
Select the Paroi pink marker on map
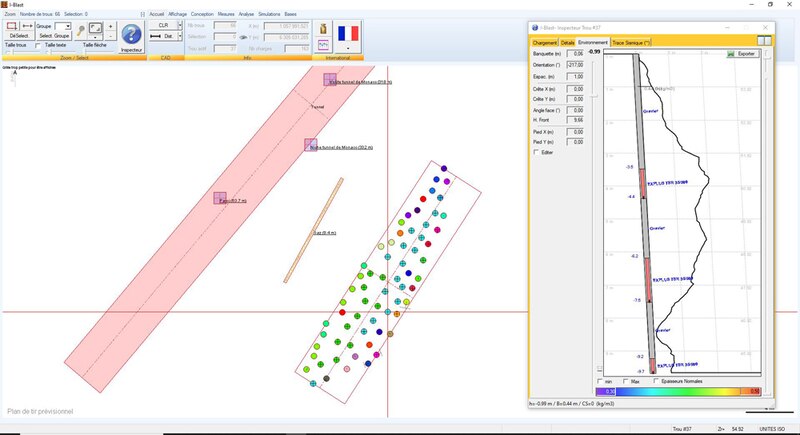click(220, 198)
